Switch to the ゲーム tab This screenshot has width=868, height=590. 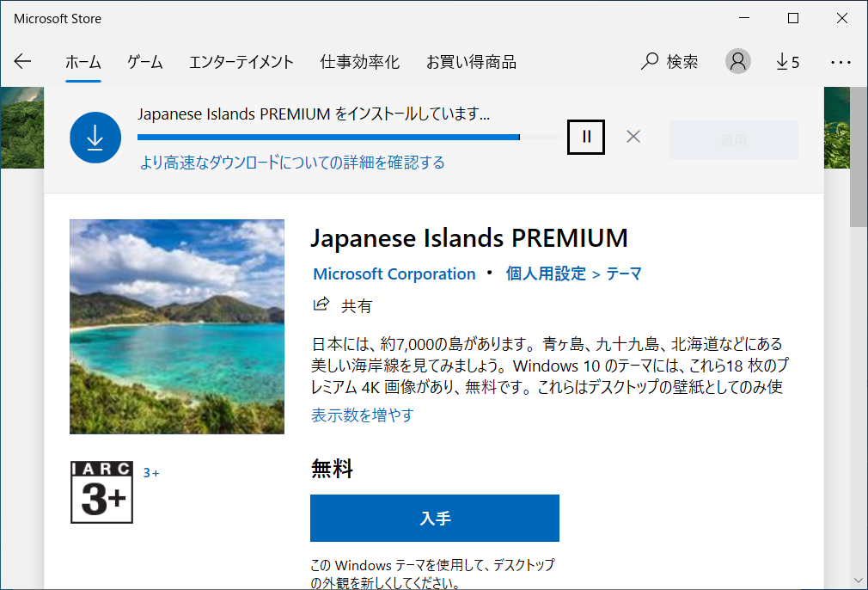(x=145, y=61)
